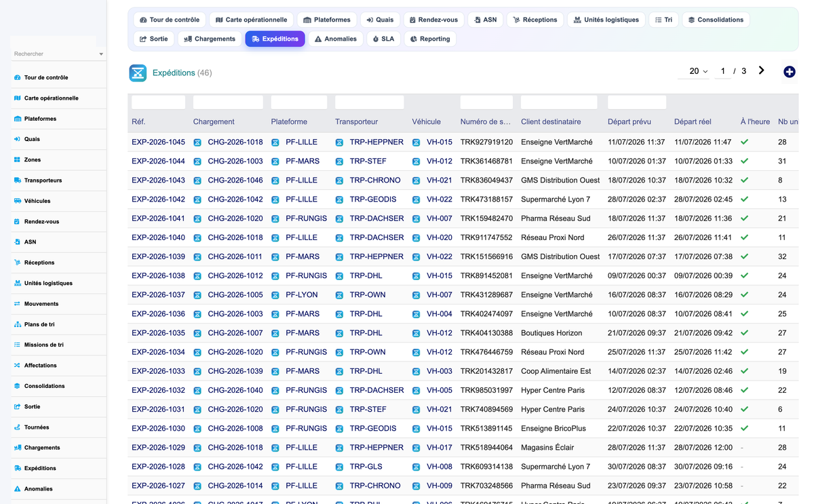Viewport: 814px width, 504px height.
Task: Click sidebar Réceptions icon
Action: point(17,263)
